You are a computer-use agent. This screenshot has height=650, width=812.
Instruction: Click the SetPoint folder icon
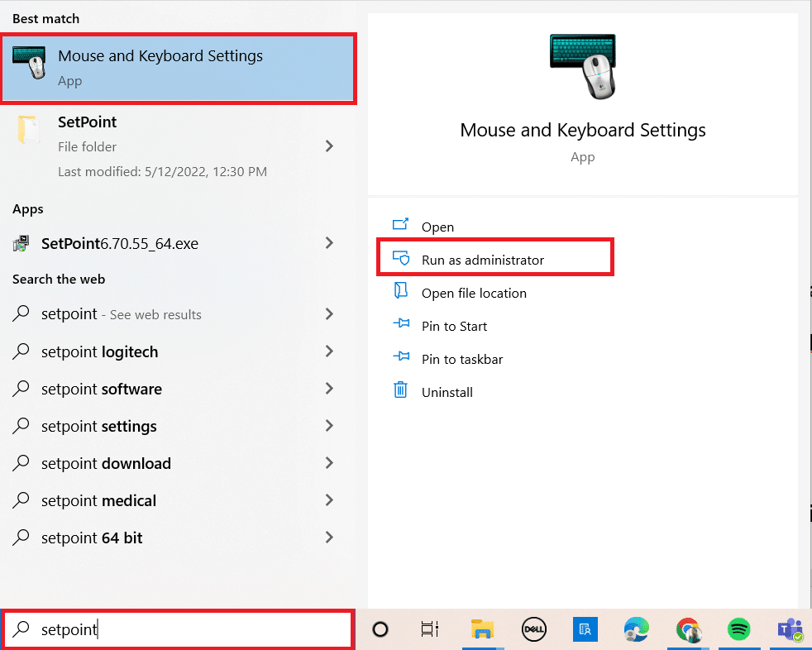click(28, 130)
